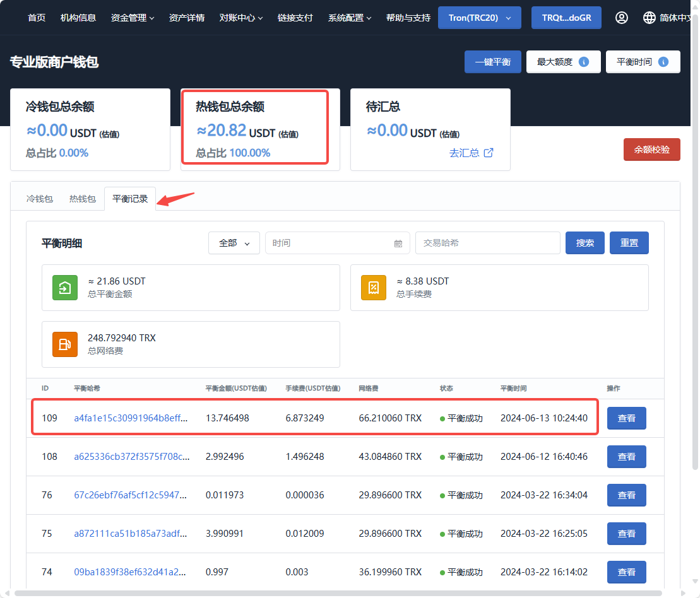
Task: Switch to the 热钱包 tab
Action: click(x=83, y=199)
